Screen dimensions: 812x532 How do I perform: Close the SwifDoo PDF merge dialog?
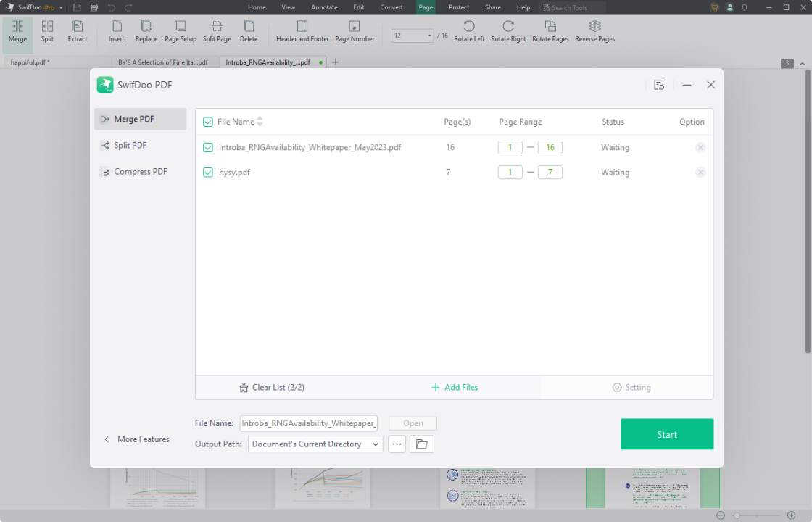[x=710, y=85]
